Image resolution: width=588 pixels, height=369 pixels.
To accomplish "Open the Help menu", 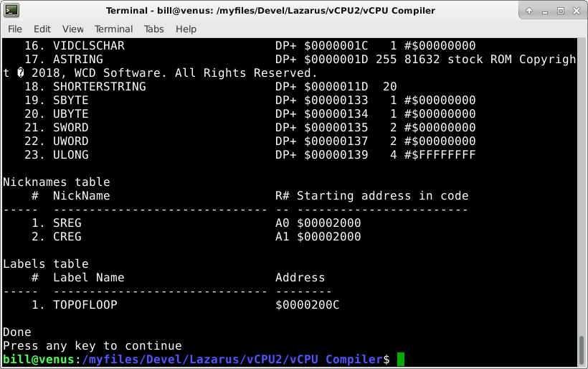I will pos(186,29).
